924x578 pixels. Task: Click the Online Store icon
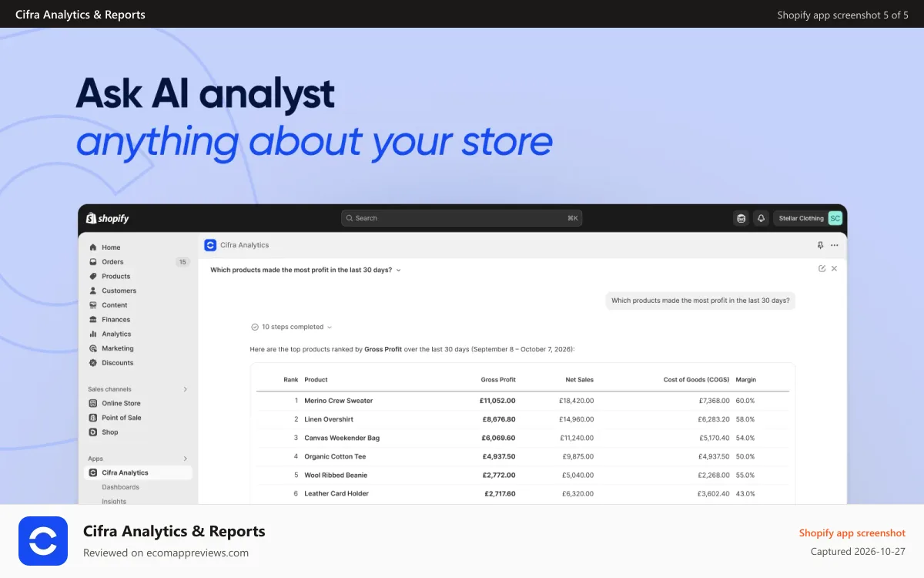[x=93, y=403]
